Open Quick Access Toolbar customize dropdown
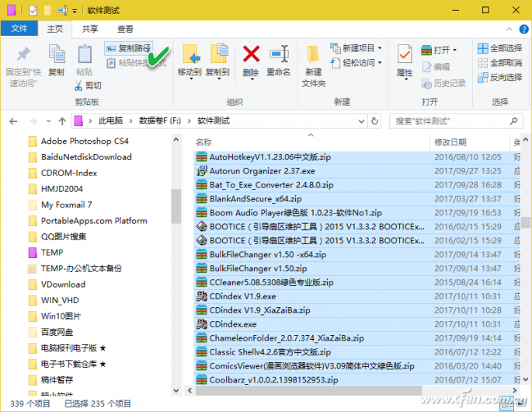 point(75,11)
